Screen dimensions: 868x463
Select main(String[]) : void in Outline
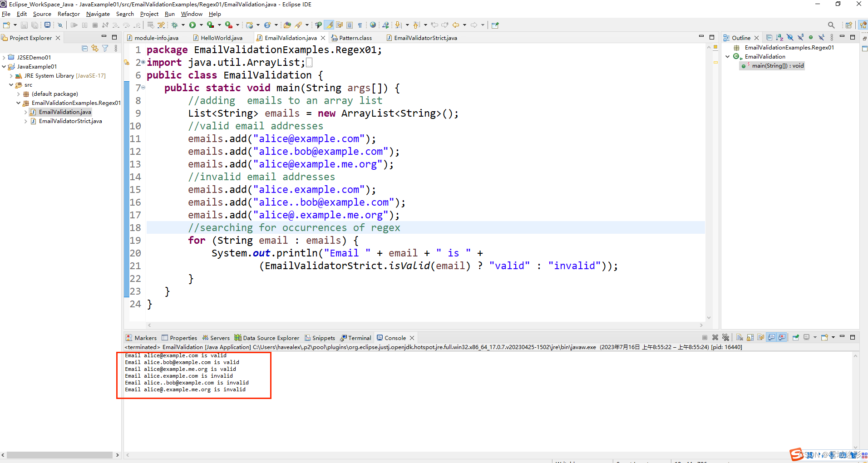point(773,66)
